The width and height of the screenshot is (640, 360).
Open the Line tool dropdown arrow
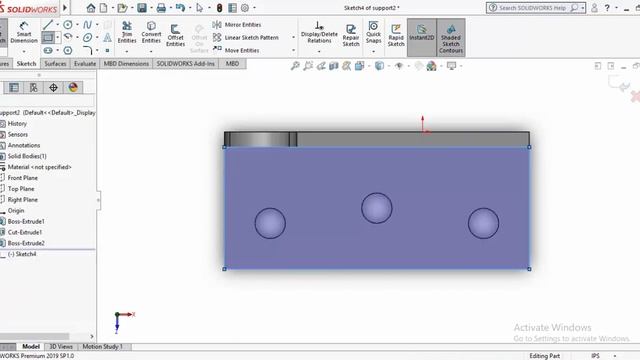pyautogui.click(x=57, y=25)
